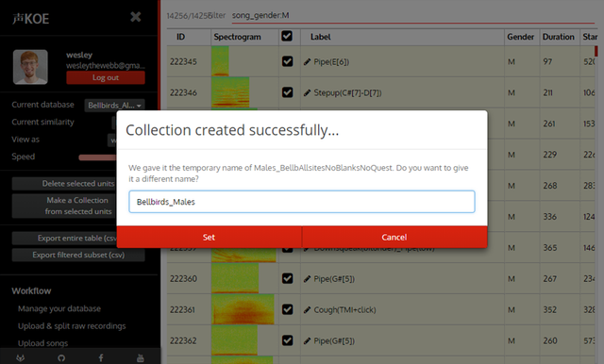Screen dimensions: 604x364
Task: Uncheck the row 222345 checkbox
Action: click(287, 61)
